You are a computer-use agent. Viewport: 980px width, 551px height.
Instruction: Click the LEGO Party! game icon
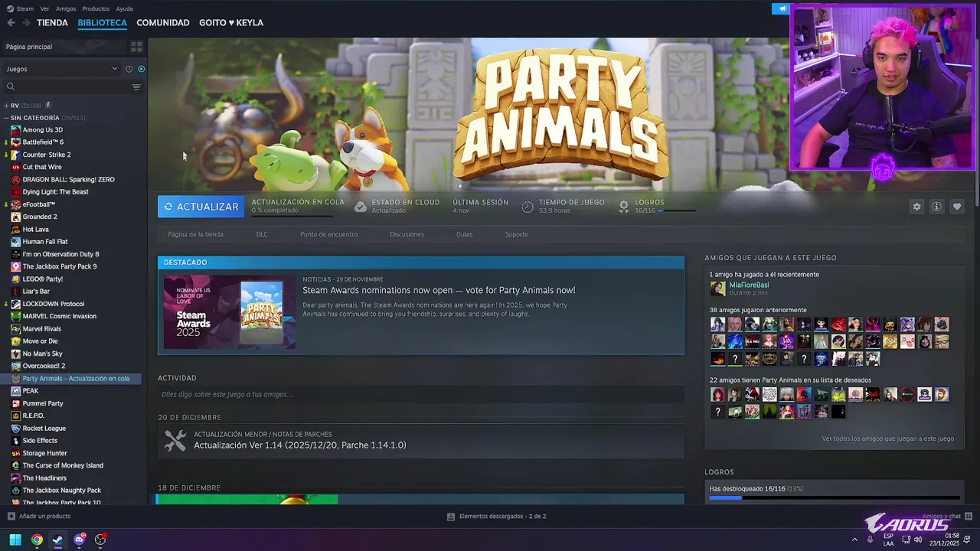tap(15, 279)
